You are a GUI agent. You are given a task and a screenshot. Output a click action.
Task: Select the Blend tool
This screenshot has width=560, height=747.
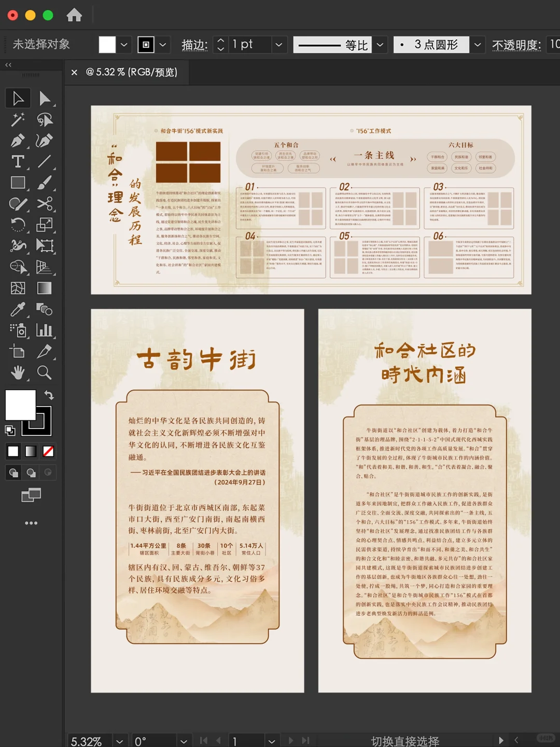tap(45, 309)
